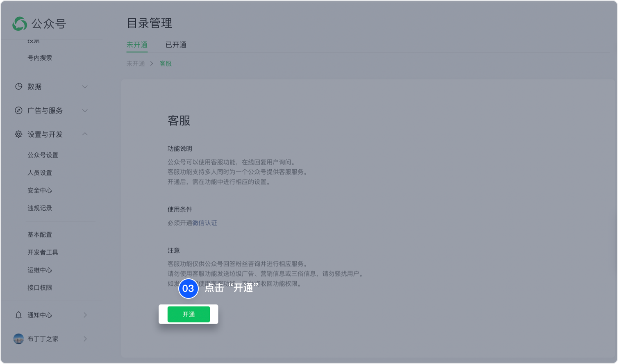Image resolution: width=618 pixels, height=364 pixels.
Task: Click the 通知中心 bell icon
Action: coord(18,315)
